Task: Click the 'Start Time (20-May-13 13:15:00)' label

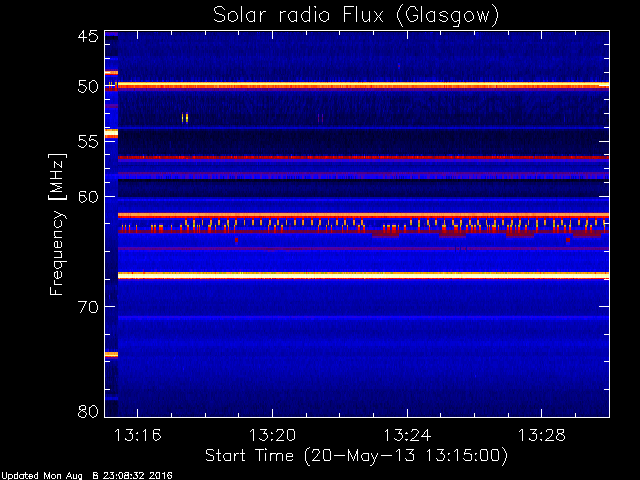Action: pos(356,456)
